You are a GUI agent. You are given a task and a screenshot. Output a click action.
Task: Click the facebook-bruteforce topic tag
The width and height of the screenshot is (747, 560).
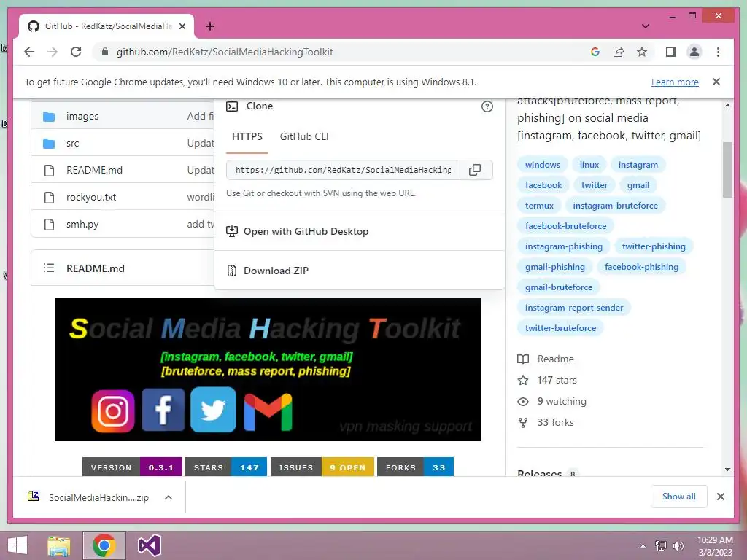565,226
